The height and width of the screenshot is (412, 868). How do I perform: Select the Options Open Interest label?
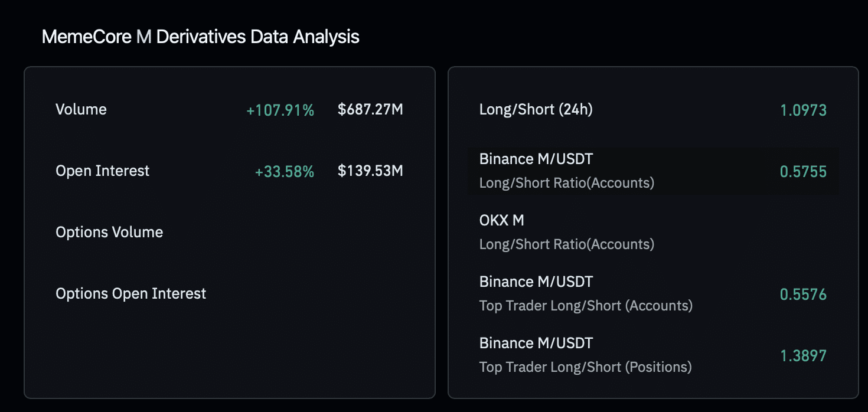pos(130,293)
